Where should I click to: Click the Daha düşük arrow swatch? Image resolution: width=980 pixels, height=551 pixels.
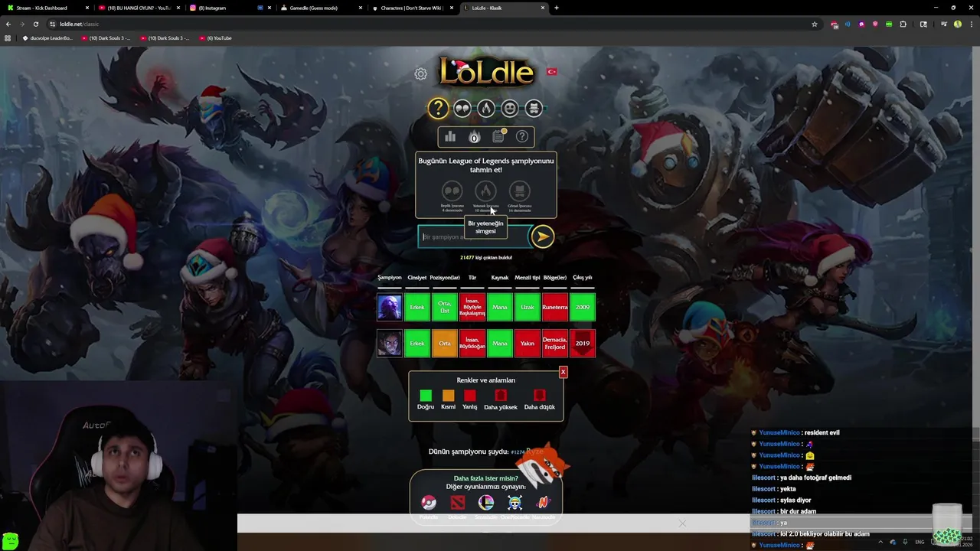tap(539, 396)
